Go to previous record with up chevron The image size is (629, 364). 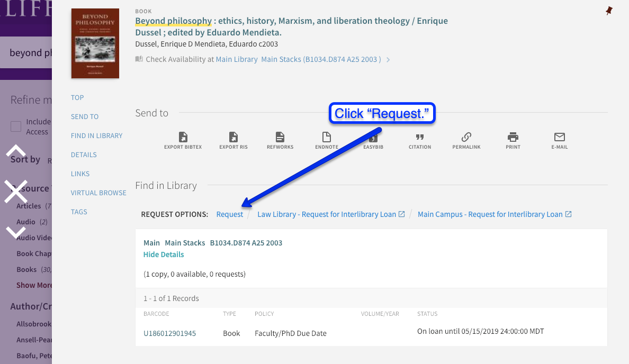point(16,151)
